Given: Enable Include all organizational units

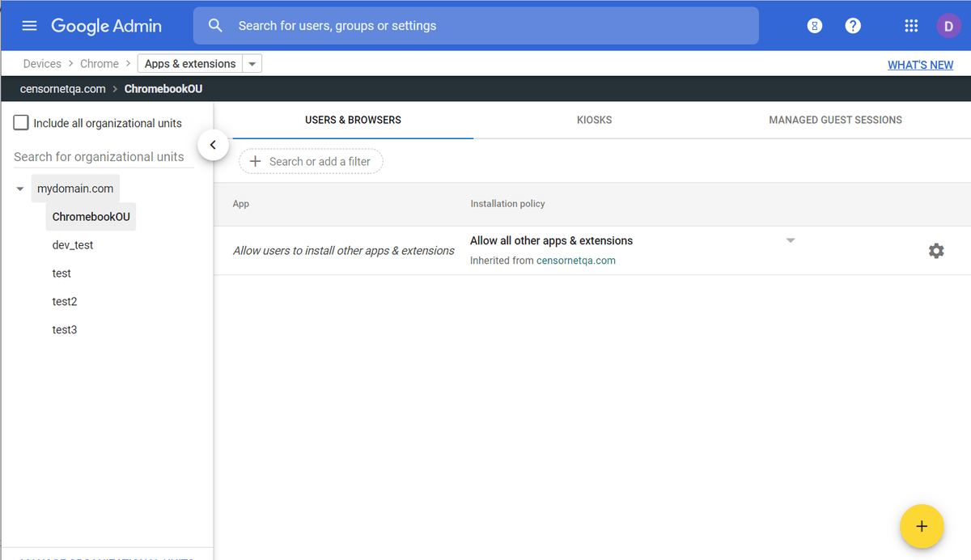Looking at the screenshot, I should 19,122.
